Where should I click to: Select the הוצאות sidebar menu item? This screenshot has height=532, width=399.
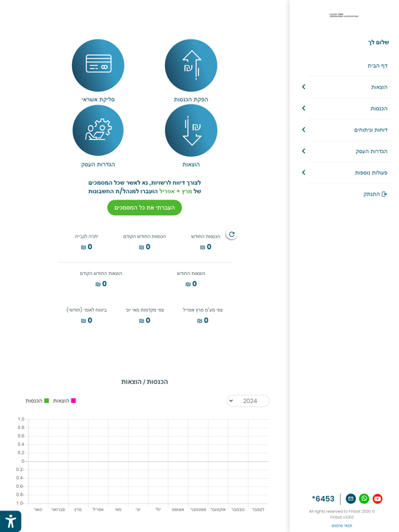pyautogui.click(x=379, y=87)
